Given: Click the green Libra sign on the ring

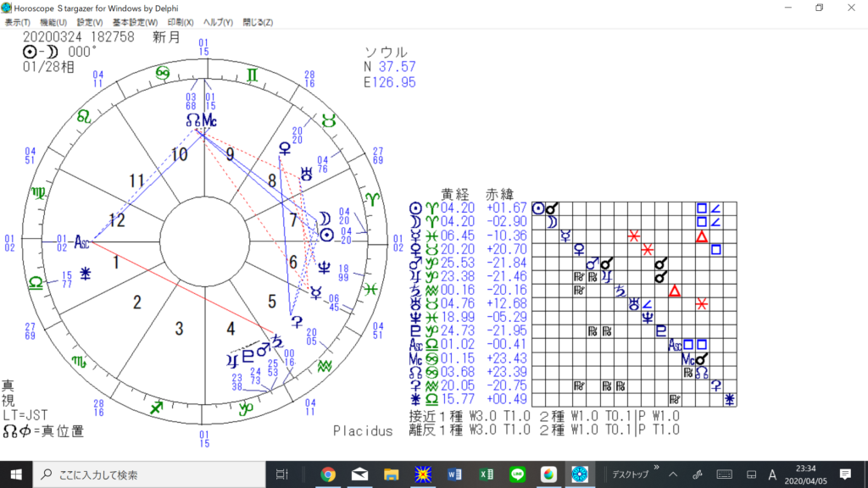Looking at the screenshot, I should (36, 283).
